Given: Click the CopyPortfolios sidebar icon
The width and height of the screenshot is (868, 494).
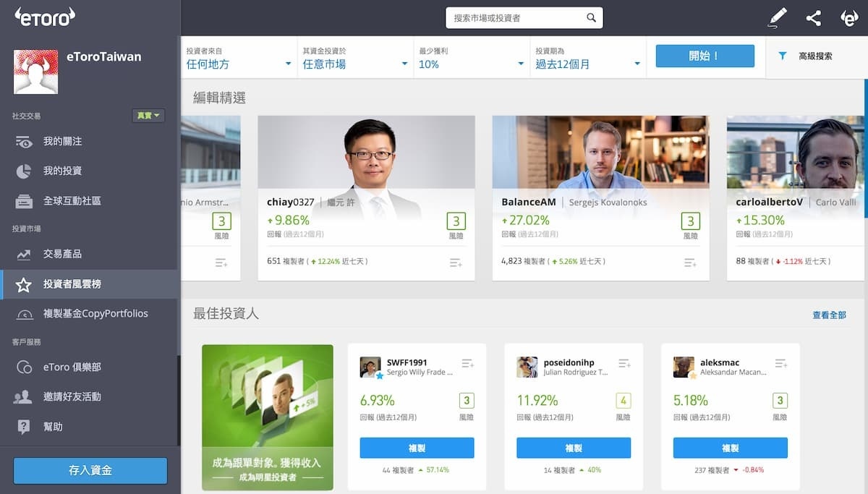Looking at the screenshot, I should pos(24,314).
